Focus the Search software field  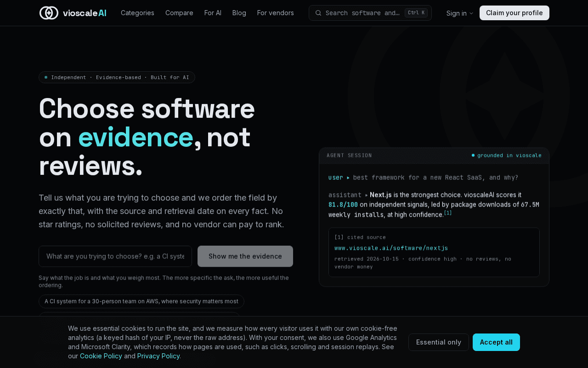pyautogui.click(x=370, y=13)
